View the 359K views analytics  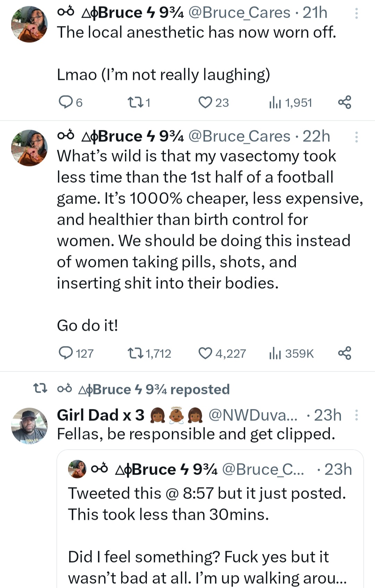(275, 353)
